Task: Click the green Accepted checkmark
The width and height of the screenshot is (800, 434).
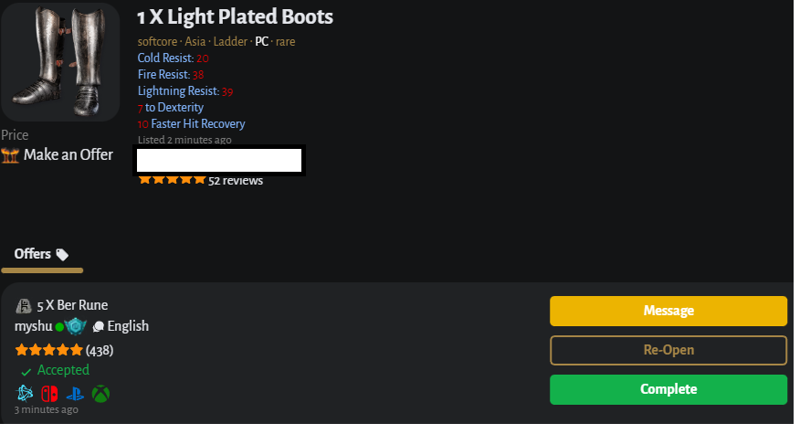Action: [x=26, y=372]
